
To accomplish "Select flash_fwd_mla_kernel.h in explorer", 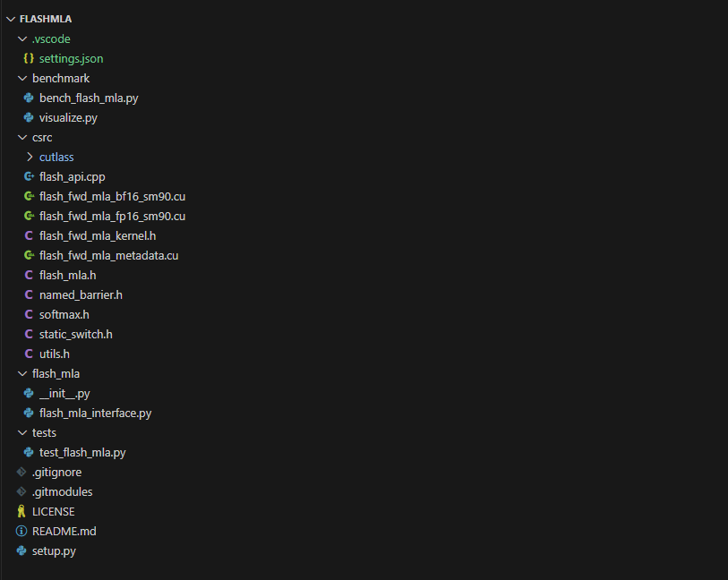I will coord(98,236).
